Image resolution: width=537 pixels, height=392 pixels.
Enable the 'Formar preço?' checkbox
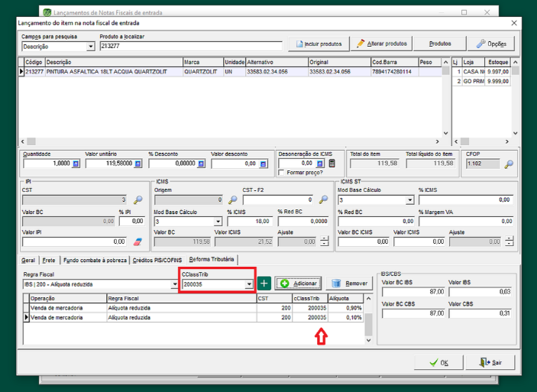tap(282, 173)
